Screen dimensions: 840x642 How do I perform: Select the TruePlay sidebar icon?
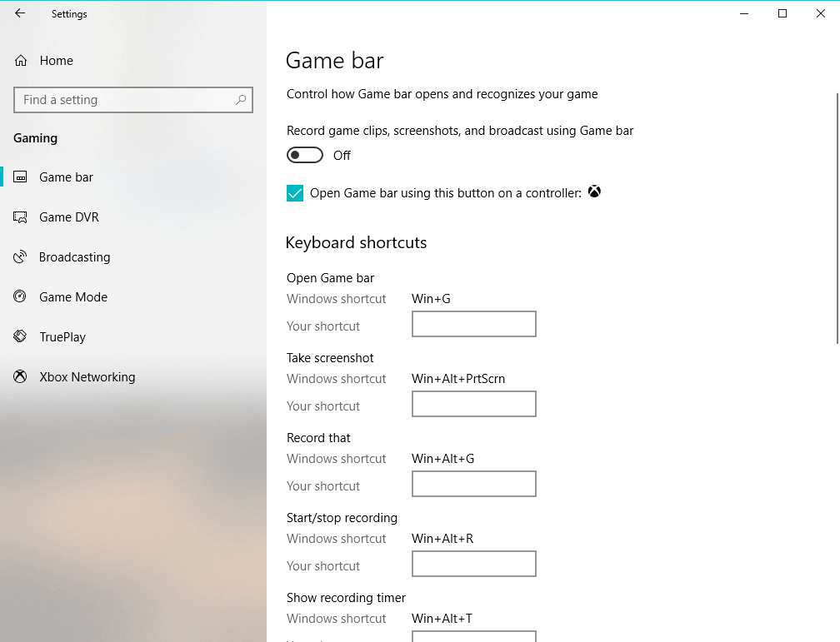(x=20, y=336)
